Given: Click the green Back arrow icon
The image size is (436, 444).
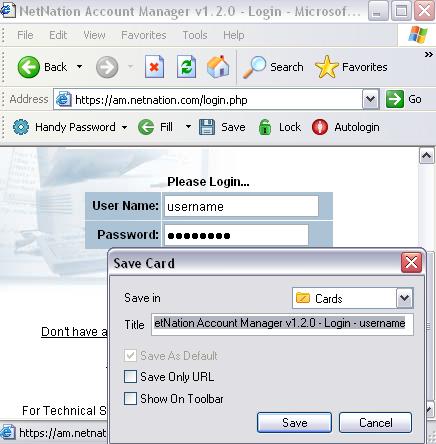Looking at the screenshot, I should point(28,67).
